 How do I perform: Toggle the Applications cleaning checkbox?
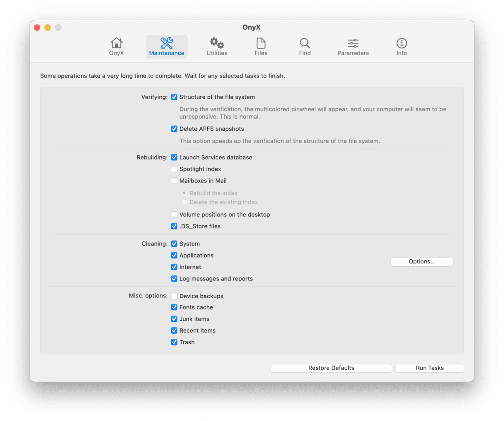coord(174,256)
